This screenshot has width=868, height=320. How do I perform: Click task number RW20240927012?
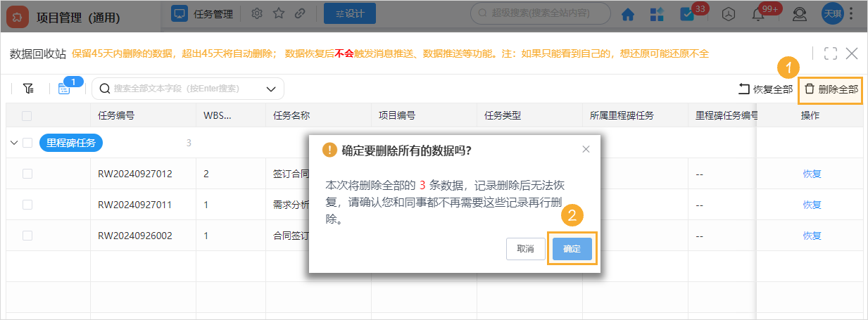click(135, 174)
